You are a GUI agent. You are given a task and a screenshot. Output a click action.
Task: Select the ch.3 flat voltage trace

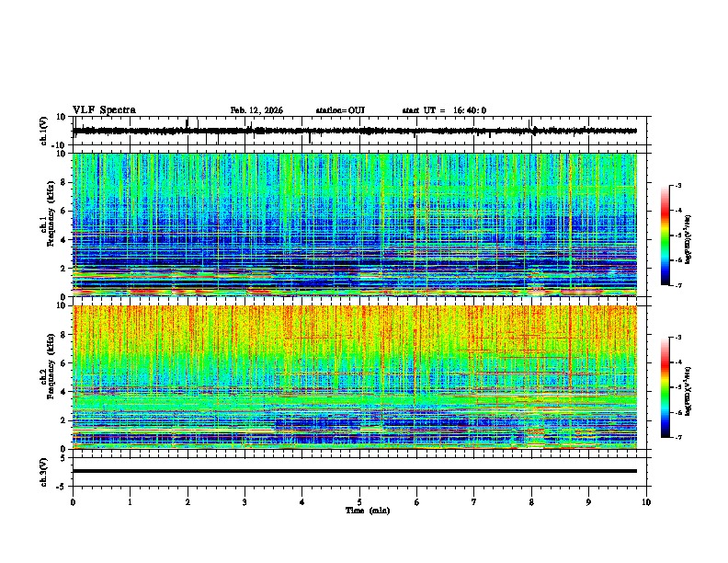354,471
